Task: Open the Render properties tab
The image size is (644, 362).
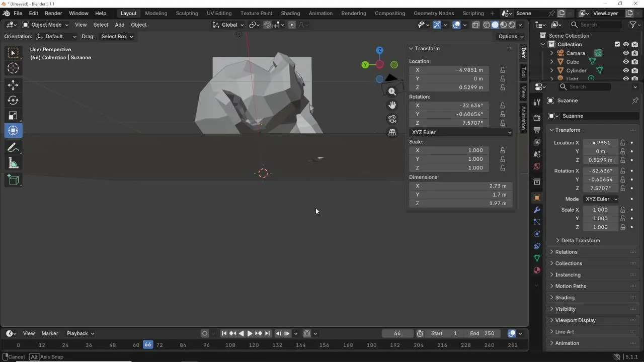Action: pos(537,118)
